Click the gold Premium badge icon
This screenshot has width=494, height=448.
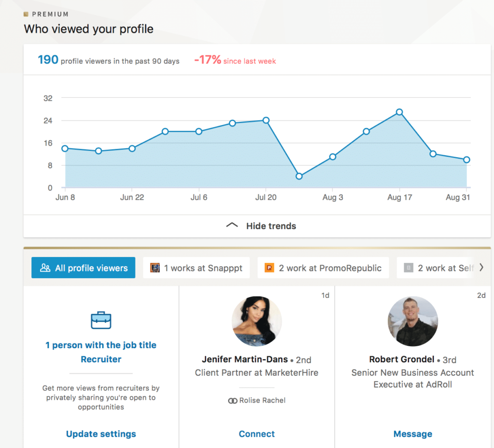(26, 14)
